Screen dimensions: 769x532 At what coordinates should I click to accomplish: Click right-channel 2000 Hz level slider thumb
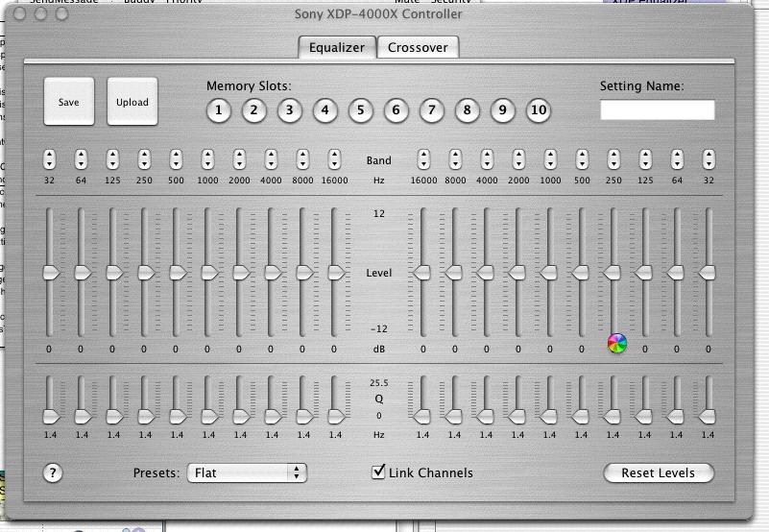click(x=517, y=273)
